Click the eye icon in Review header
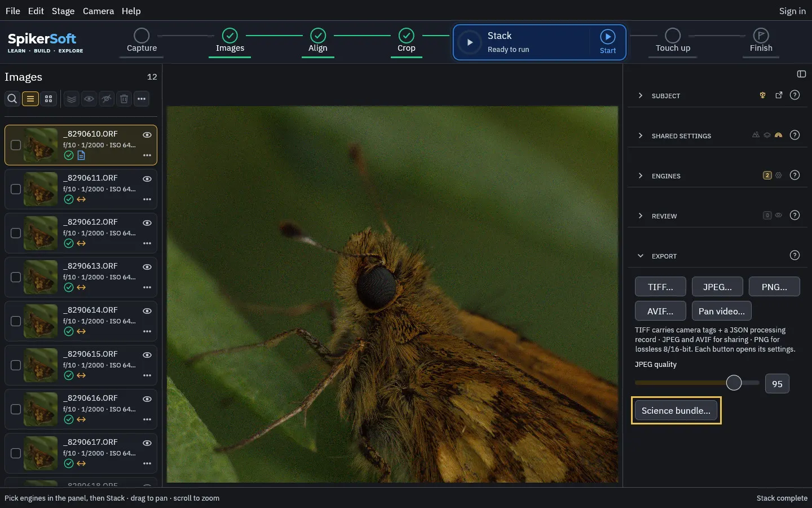 coord(778,216)
